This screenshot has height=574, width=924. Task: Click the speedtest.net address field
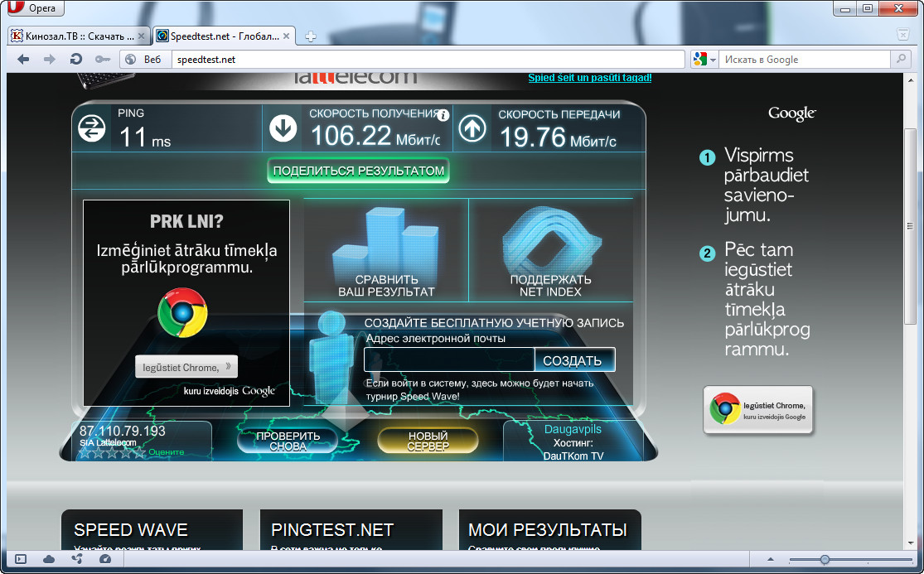(428, 60)
